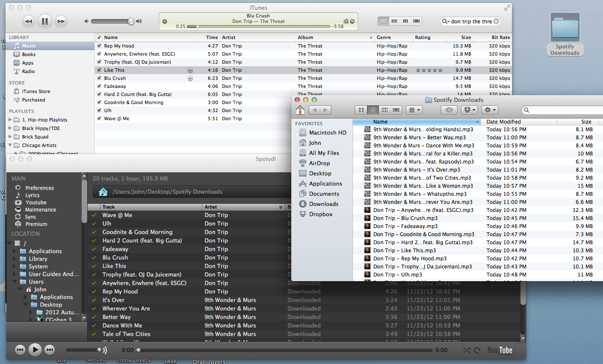Open Dropbox toolbar menu in Finder

[x=469, y=110]
